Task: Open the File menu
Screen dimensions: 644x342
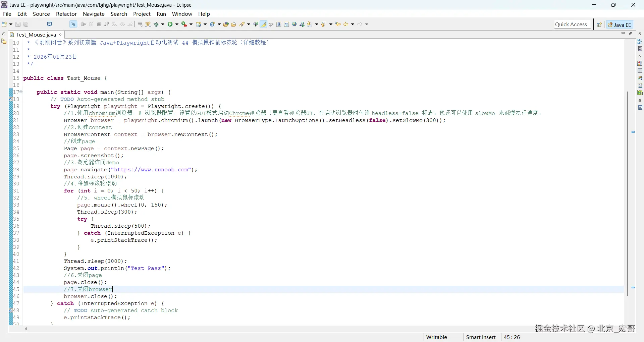Action: pyautogui.click(x=7, y=14)
